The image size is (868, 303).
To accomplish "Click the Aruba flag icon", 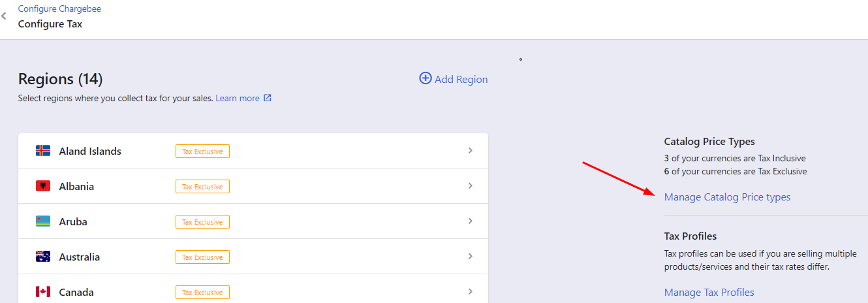I will pyautogui.click(x=43, y=221).
